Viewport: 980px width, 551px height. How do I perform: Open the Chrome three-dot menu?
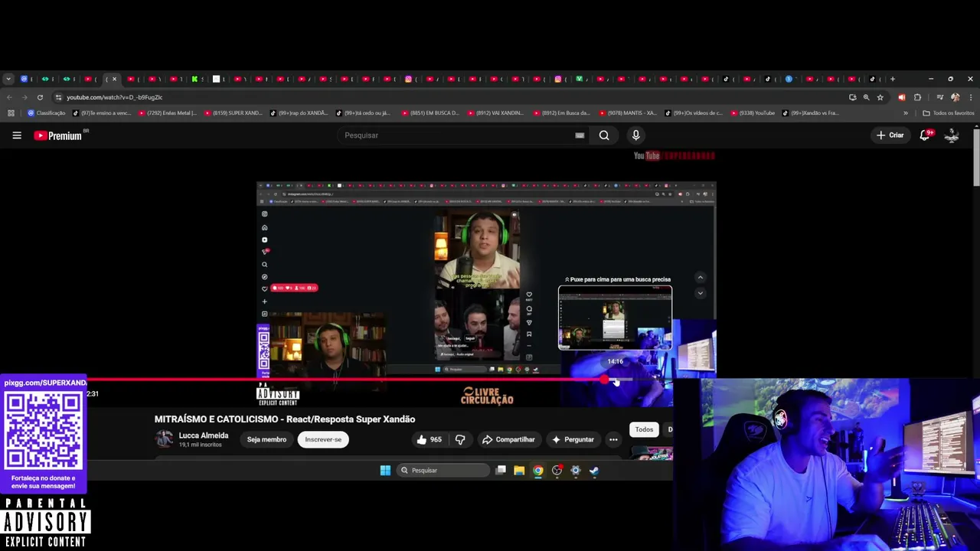point(971,97)
